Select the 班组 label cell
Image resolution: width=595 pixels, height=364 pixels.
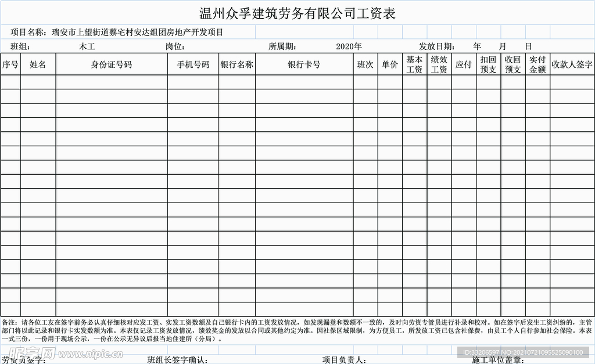20,46
